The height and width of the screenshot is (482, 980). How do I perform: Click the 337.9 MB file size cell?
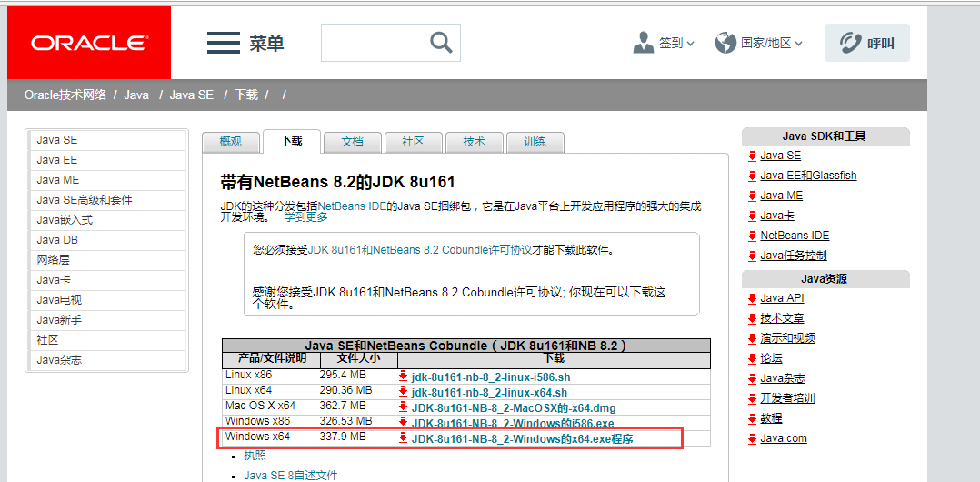click(x=343, y=437)
